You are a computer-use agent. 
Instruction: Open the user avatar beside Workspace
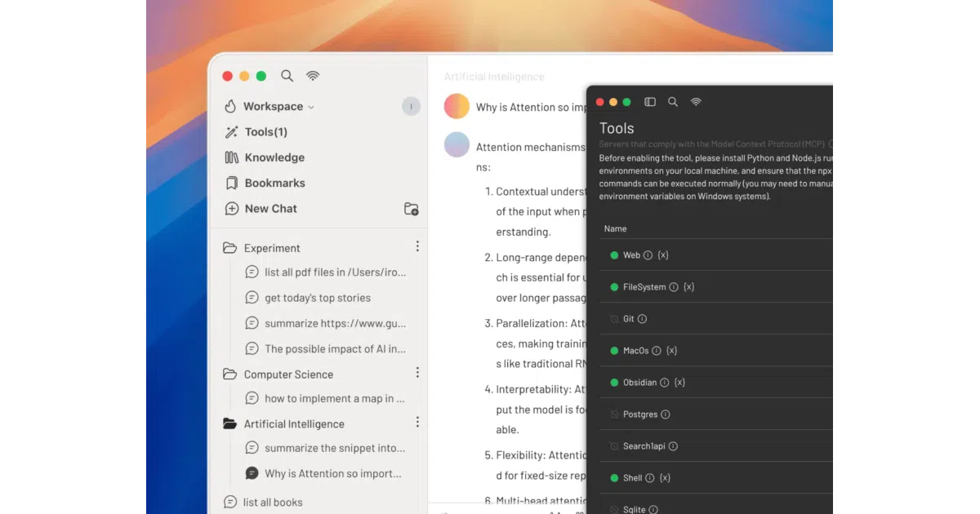pyautogui.click(x=411, y=106)
